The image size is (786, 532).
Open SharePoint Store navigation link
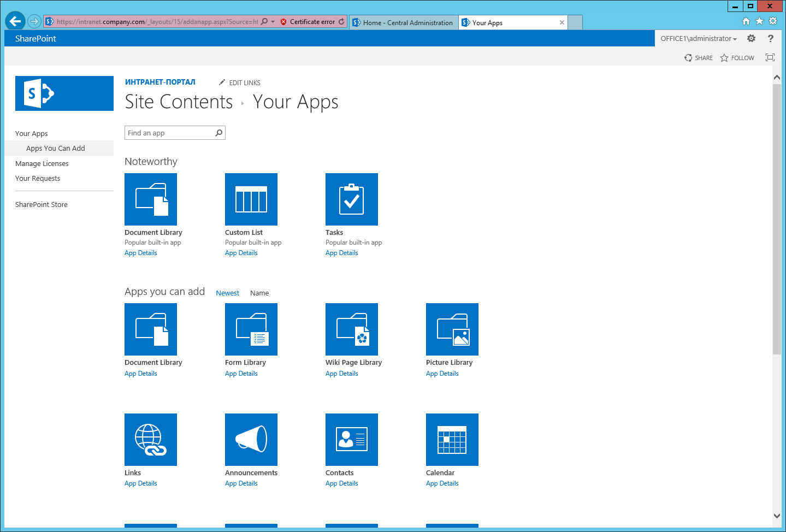pyautogui.click(x=42, y=204)
